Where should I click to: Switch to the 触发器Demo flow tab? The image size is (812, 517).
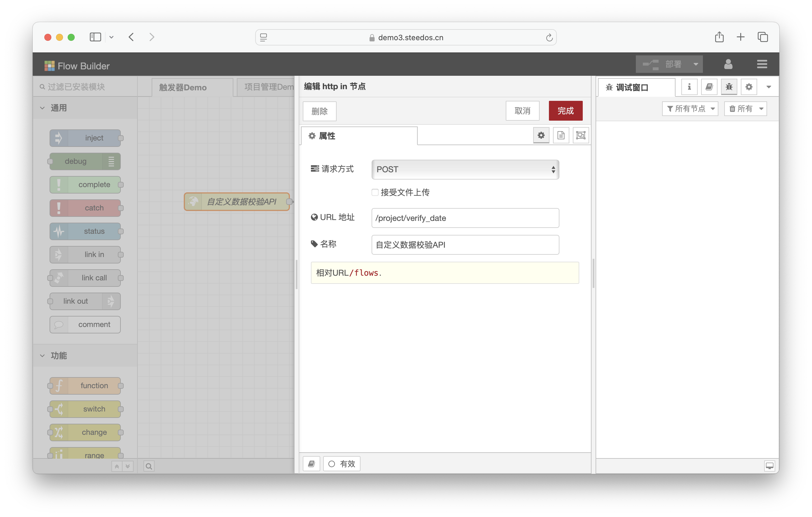pyautogui.click(x=192, y=87)
